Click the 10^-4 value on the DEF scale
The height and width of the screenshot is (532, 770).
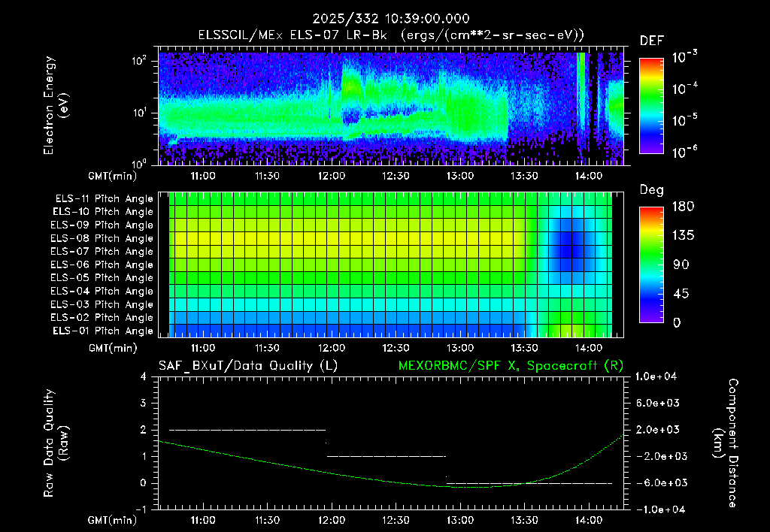pyautogui.click(x=684, y=89)
